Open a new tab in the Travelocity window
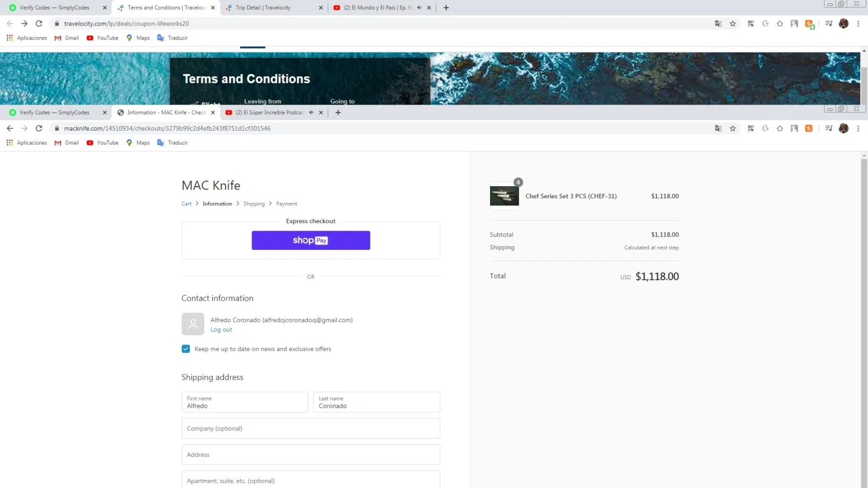This screenshot has height=488, width=868. 446,8
